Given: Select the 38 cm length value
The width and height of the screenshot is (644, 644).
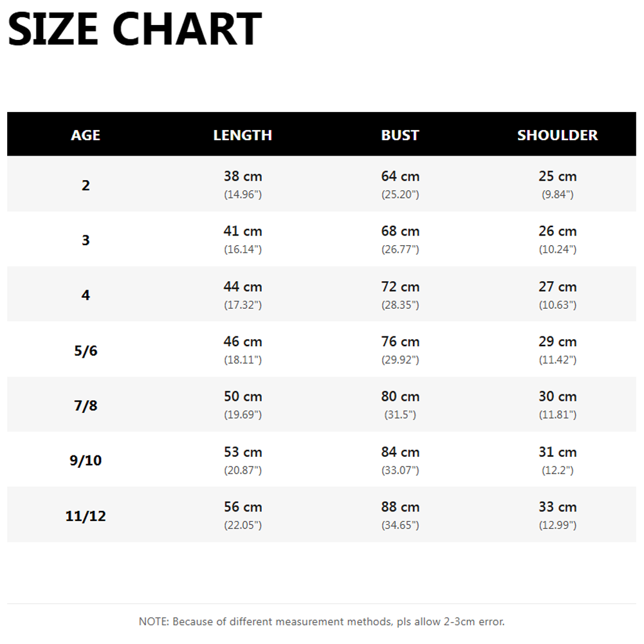Looking at the screenshot, I should [x=243, y=176].
